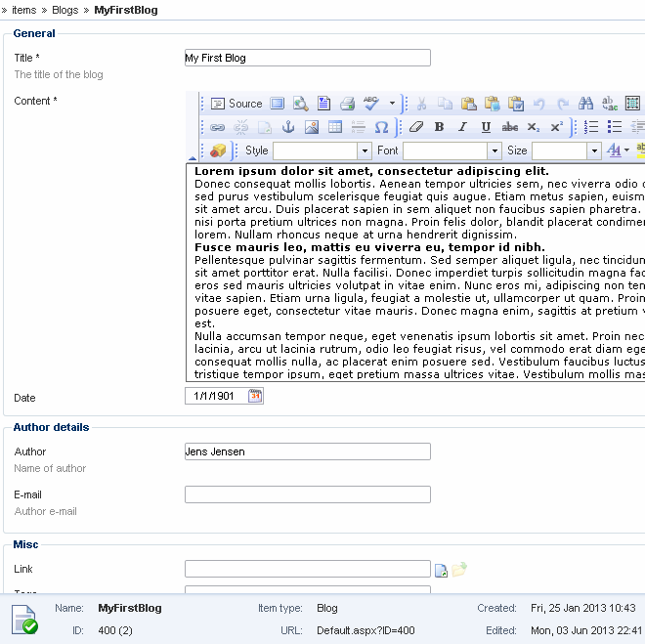Go to items in the breadcrumb

pos(23,10)
